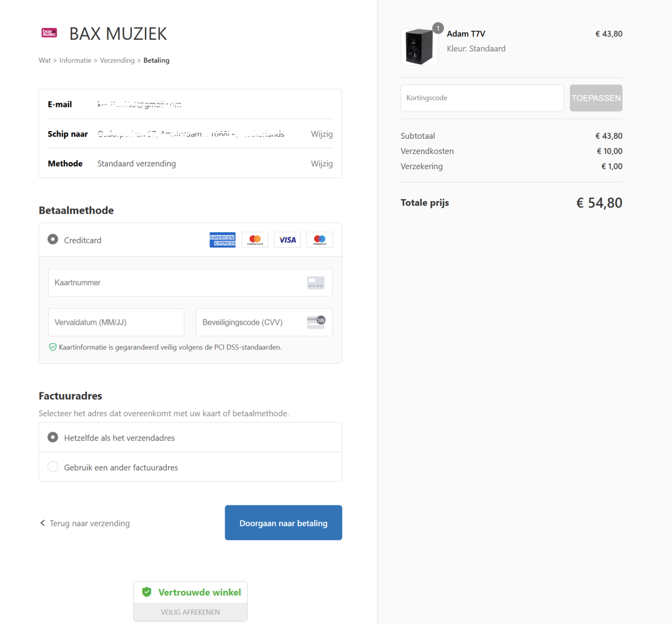Click the Mastercard logo icon
The image size is (672, 624).
[x=255, y=240]
